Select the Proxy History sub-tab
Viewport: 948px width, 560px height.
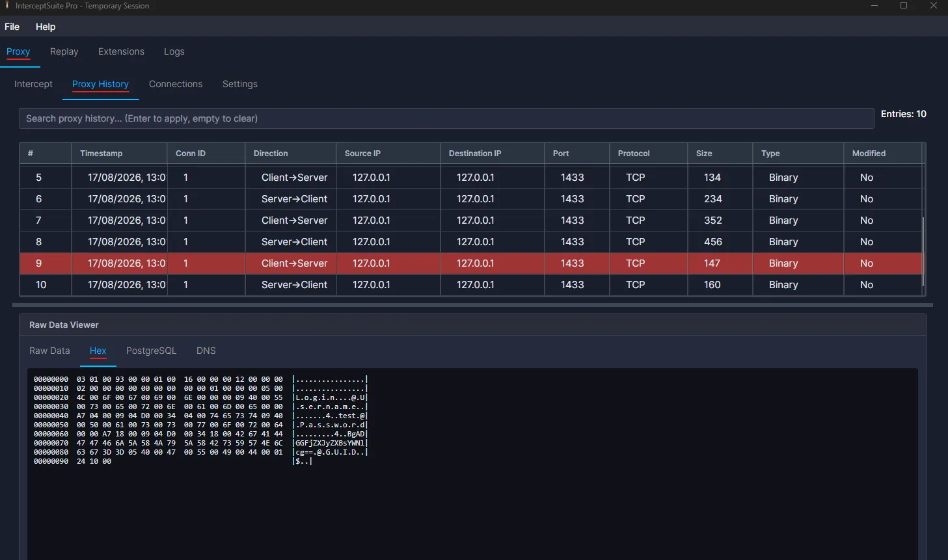[x=100, y=84]
